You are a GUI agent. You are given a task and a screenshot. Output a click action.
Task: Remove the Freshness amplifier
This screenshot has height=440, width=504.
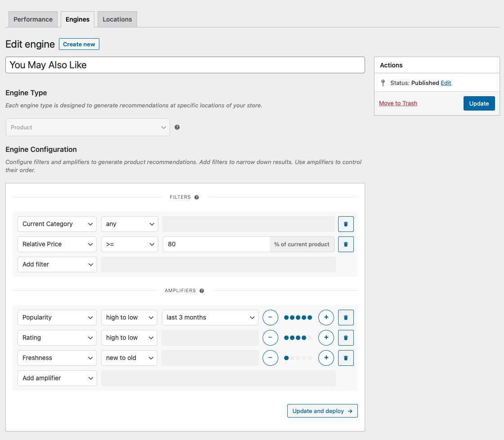346,358
